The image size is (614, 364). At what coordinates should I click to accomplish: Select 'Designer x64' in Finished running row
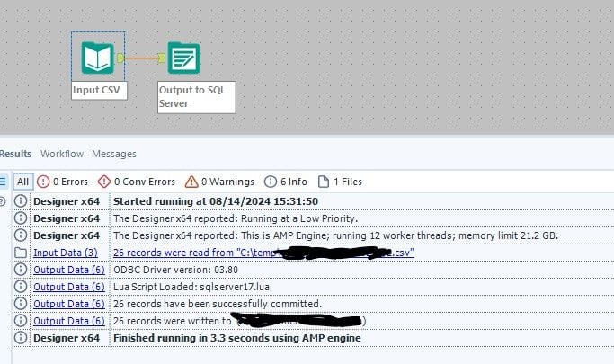click(67, 338)
